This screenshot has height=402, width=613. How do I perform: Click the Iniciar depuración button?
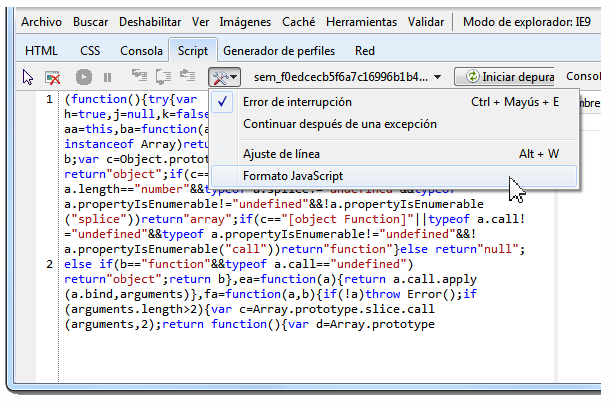pyautogui.click(x=505, y=77)
